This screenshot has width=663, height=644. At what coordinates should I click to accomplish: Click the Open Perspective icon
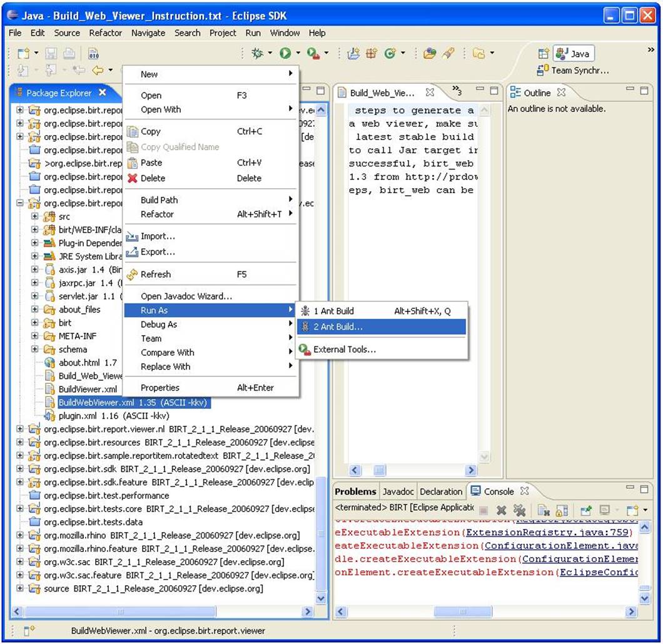point(543,54)
